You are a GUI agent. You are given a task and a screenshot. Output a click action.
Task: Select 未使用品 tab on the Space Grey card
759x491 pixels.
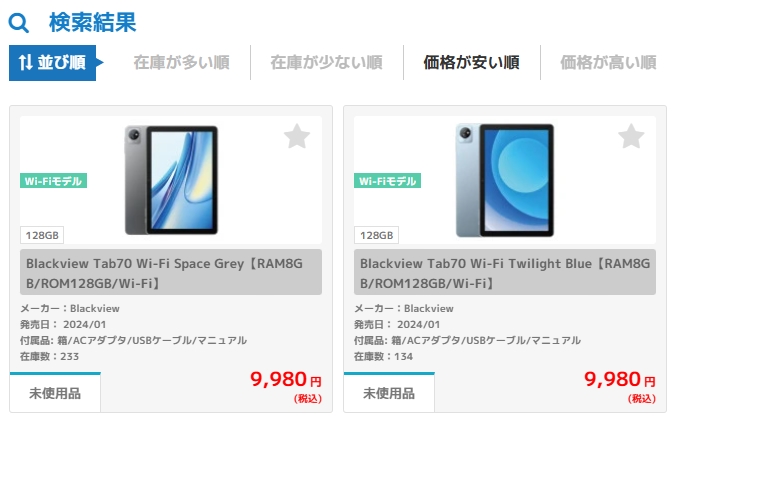point(55,393)
